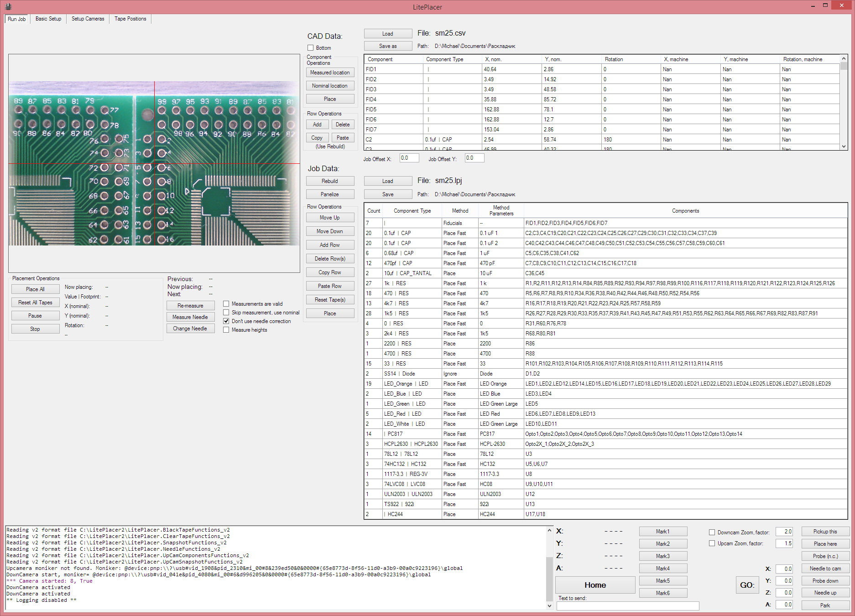Click the 'Paste Row' button
This screenshot has width=855, height=616.
click(330, 286)
